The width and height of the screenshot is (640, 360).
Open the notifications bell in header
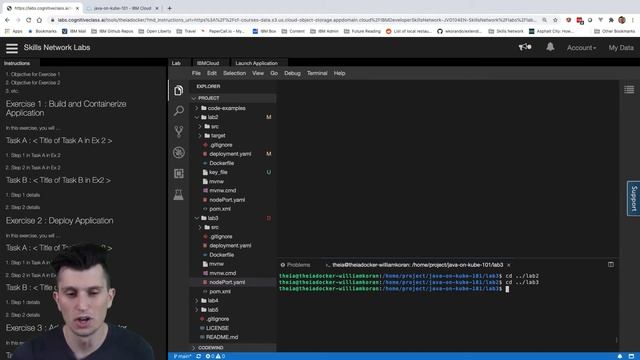(x=550, y=47)
